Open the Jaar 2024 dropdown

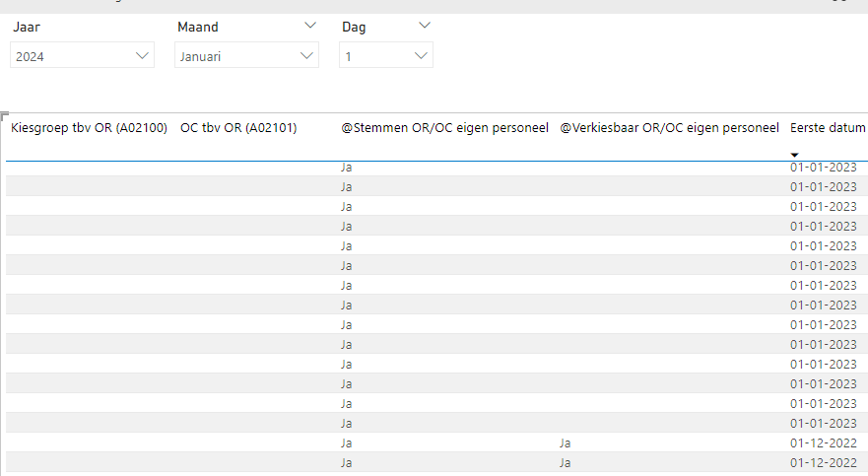[82, 55]
